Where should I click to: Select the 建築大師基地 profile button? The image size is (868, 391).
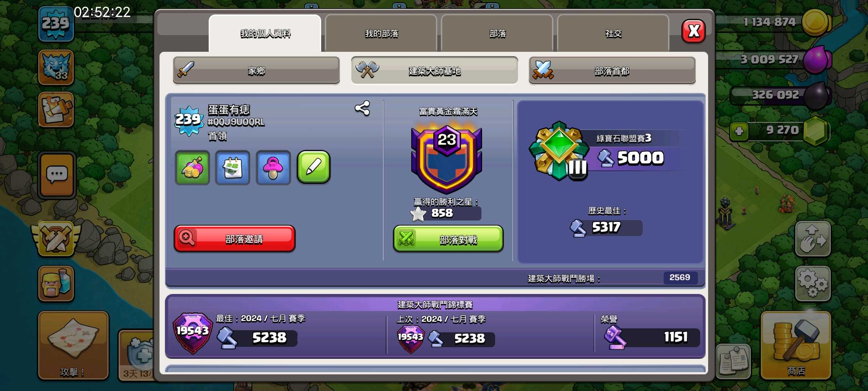[x=434, y=70]
